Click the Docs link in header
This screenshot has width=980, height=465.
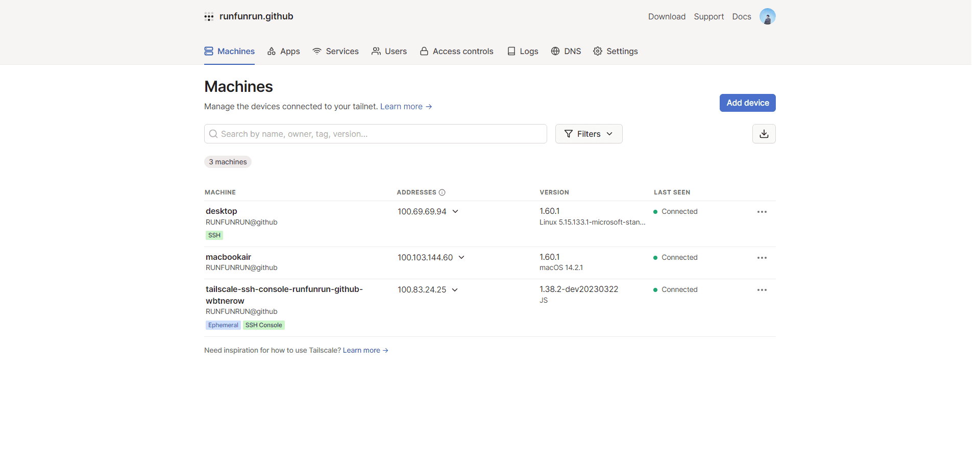tap(741, 16)
